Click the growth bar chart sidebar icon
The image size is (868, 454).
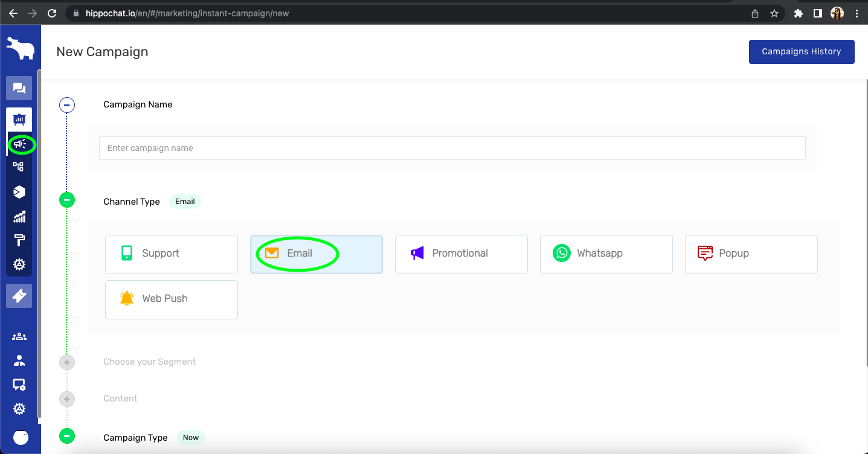[19, 217]
